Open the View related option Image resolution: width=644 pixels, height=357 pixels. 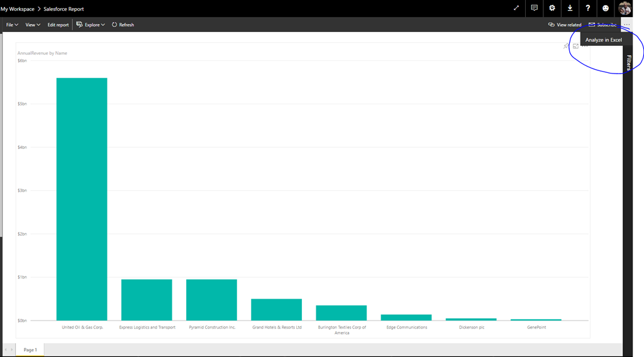click(565, 25)
